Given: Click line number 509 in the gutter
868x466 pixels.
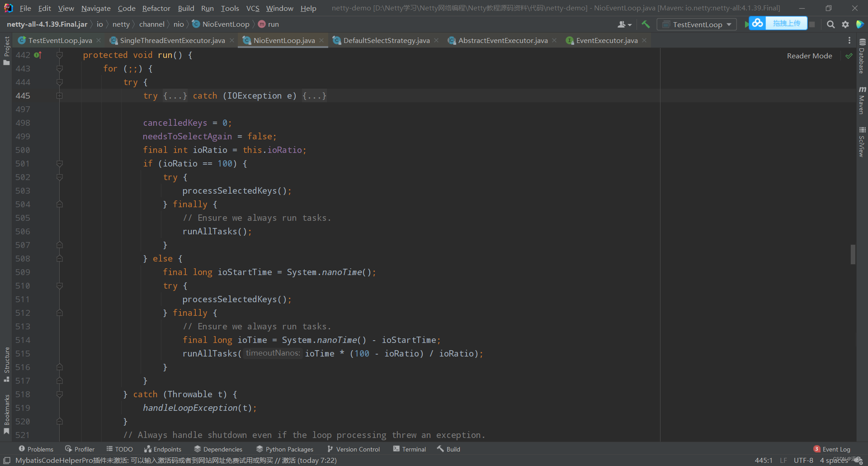Looking at the screenshot, I should pyautogui.click(x=23, y=272).
